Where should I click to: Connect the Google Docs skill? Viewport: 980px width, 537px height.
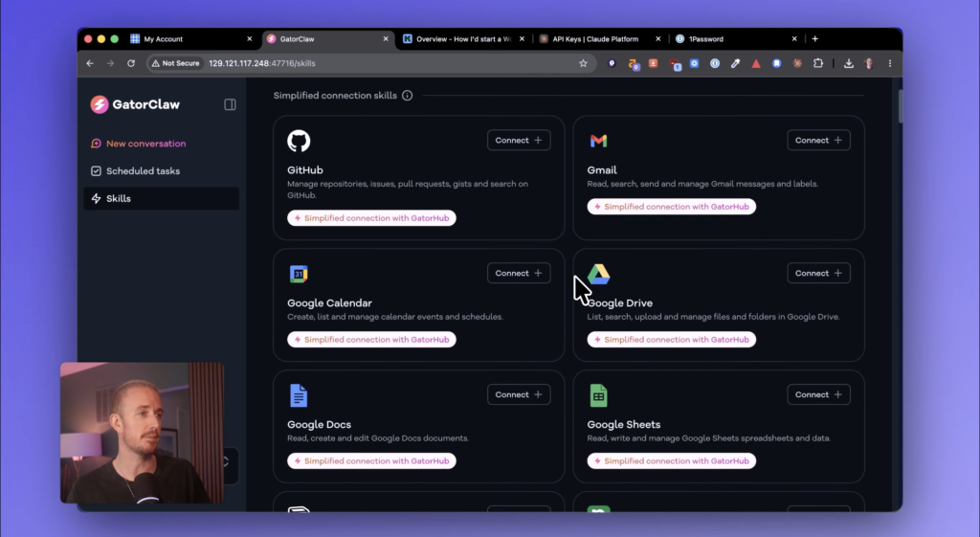(519, 394)
